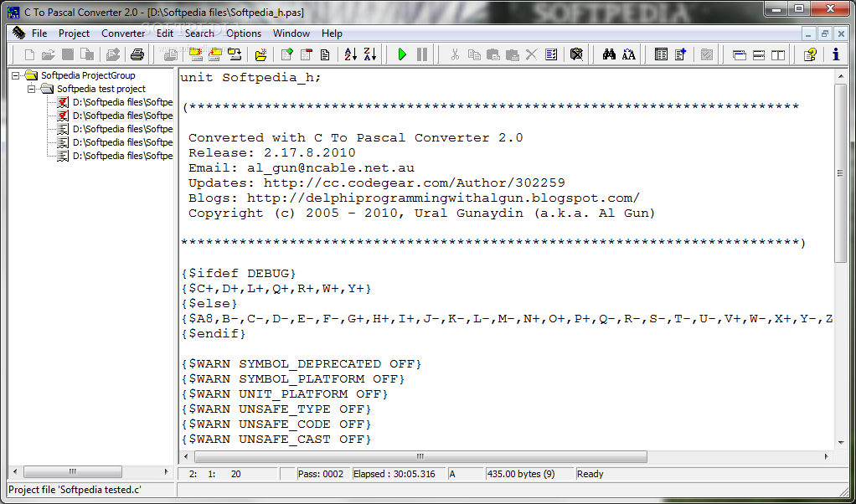The width and height of the screenshot is (856, 504).
Task: Click the grey Open file folder icon
Action: [x=49, y=54]
